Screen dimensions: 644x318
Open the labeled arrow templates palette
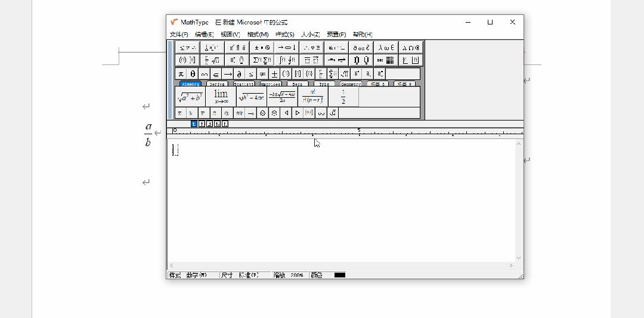(x=336, y=60)
